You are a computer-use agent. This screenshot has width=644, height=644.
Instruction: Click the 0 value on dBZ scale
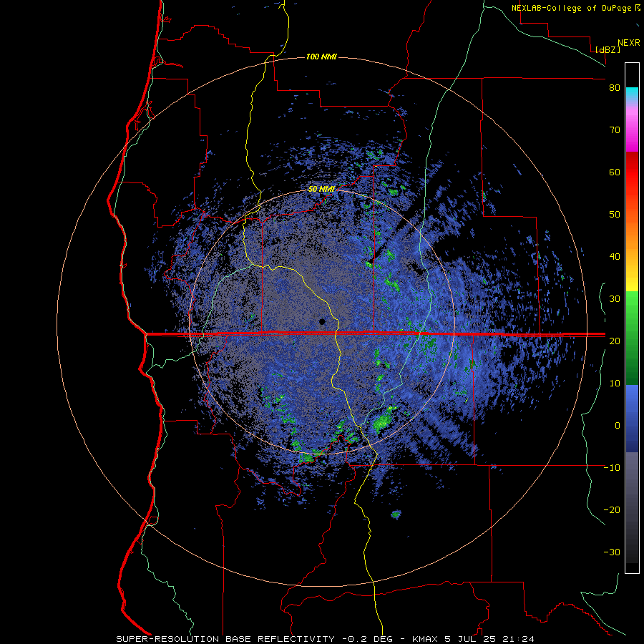(x=618, y=426)
